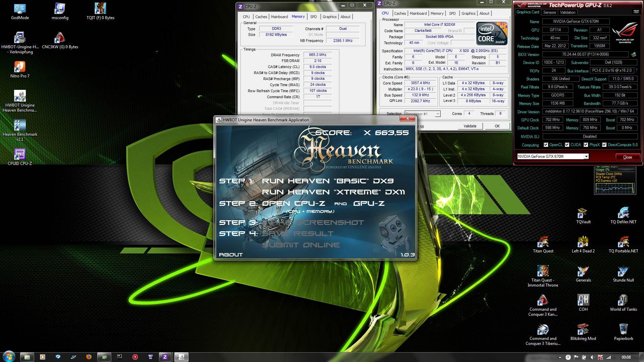Open the TQ Portable.NET desktop icon
The image size is (644, 362).
(623, 245)
